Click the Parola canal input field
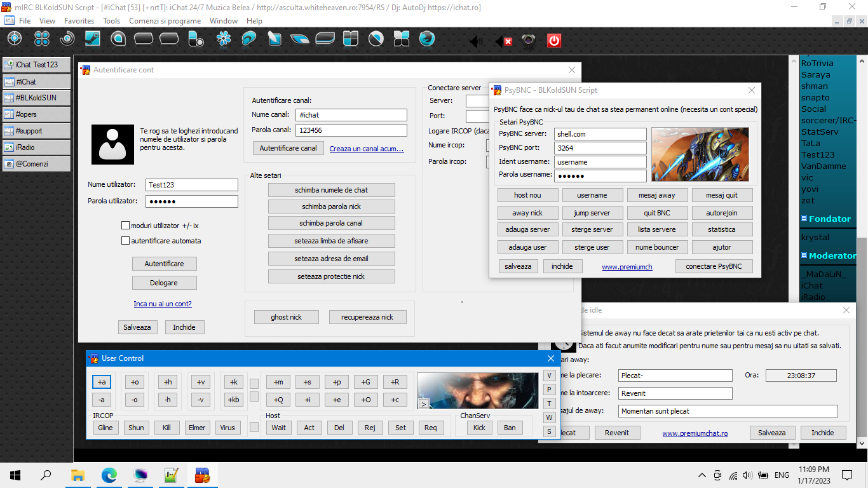The height and width of the screenshot is (488, 868). pos(351,130)
